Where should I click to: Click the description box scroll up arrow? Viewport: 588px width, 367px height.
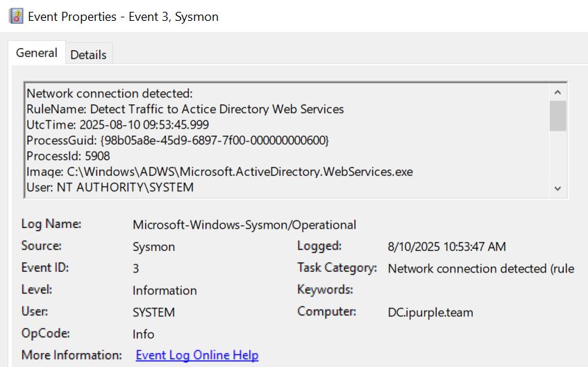coord(557,92)
